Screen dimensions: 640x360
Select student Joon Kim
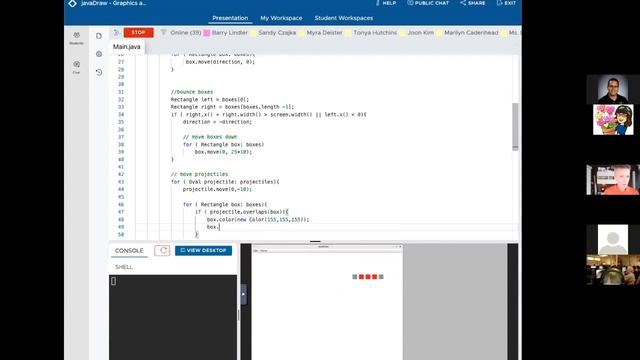[x=421, y=33]
